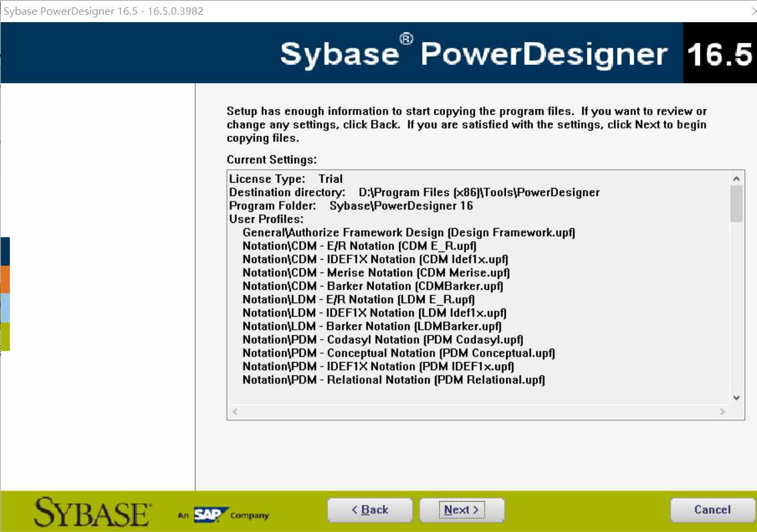757x532 pixels.
Task: Select the PDM - Codasyl Notation line
Action: [x=383, y=340]
